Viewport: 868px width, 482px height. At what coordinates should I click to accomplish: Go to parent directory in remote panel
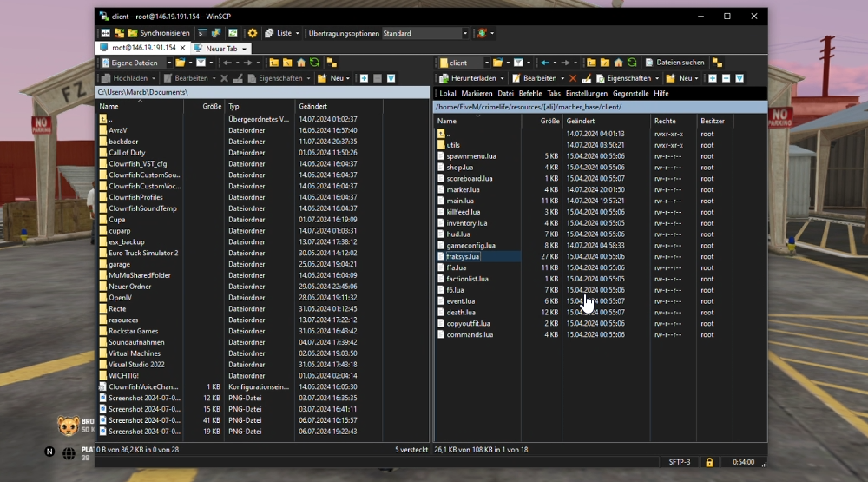tap(591, 63)
